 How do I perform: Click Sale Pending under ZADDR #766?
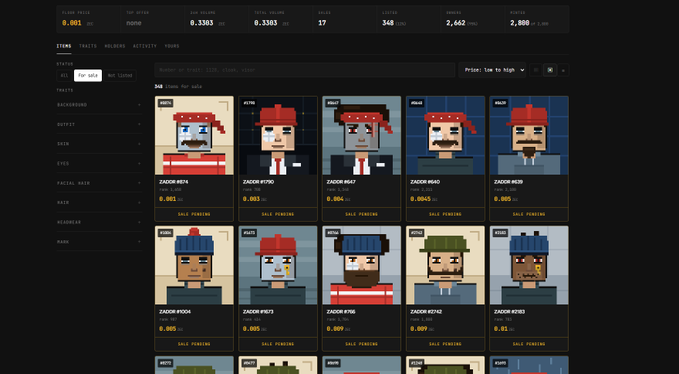coord(362,344)
